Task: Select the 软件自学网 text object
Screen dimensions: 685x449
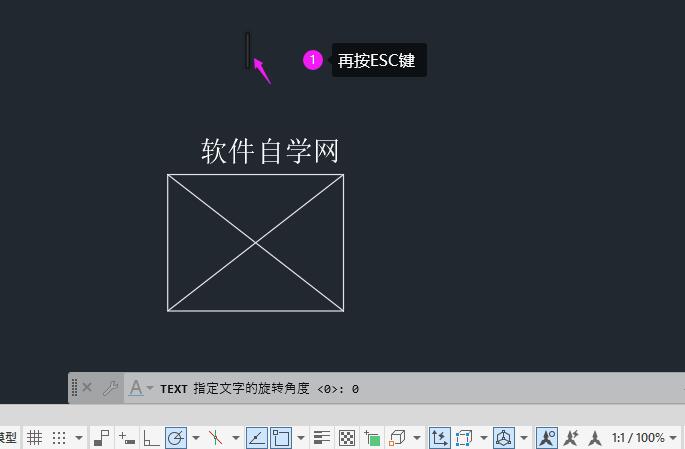Action: [x=270, y=151]
